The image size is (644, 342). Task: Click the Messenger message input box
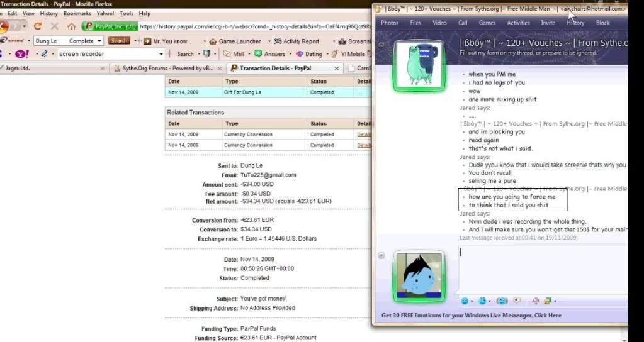click(543, 270)
